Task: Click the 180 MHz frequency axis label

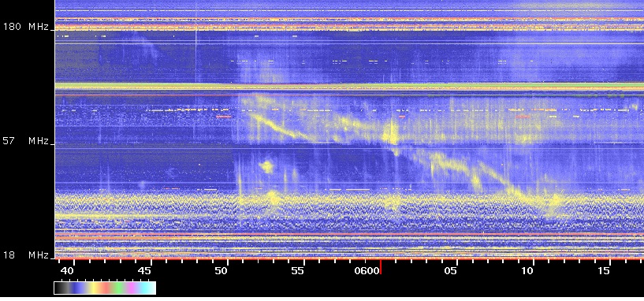Action: pyautogui.click(x=26, y=27)
